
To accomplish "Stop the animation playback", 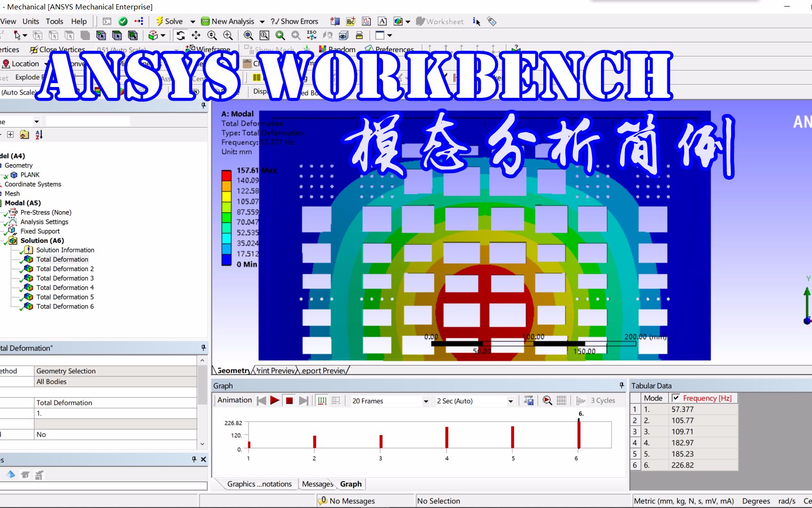I will (289, 401).
